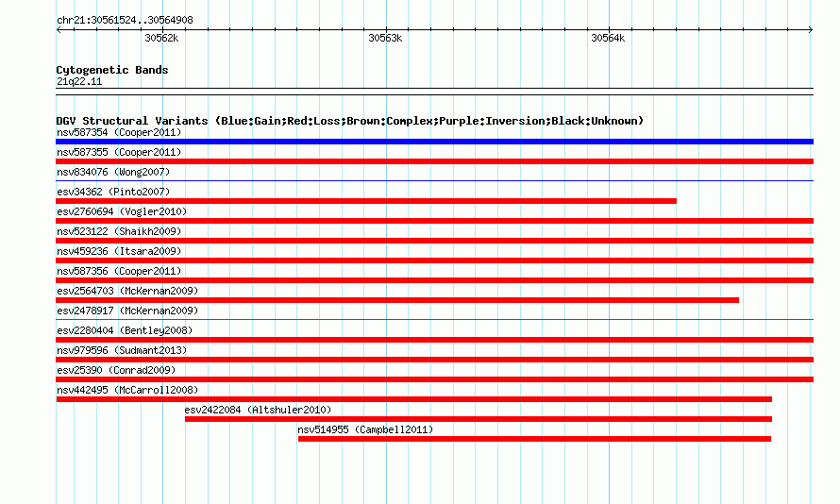The image size is (840, 504).
Task: Click the nsv834076 (Wong2007) label
Action: [x=113, y=172]
